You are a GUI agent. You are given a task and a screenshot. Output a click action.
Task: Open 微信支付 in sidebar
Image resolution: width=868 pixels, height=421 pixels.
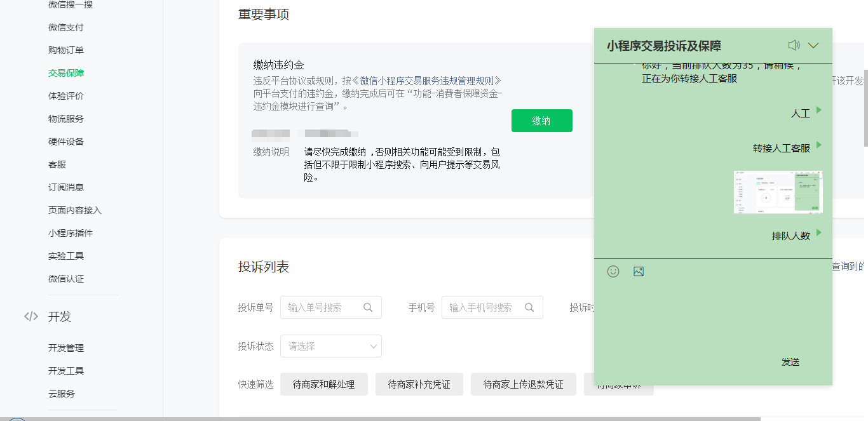click(66, 27)
